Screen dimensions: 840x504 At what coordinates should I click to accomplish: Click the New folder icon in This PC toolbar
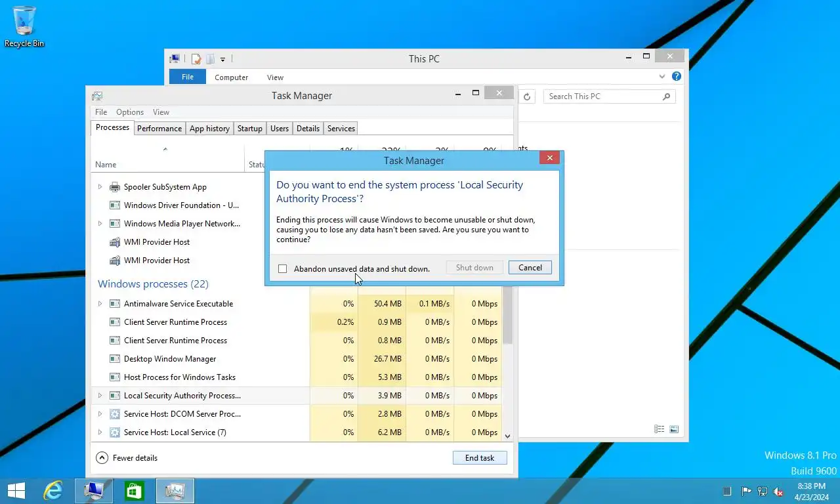(210, 59)
